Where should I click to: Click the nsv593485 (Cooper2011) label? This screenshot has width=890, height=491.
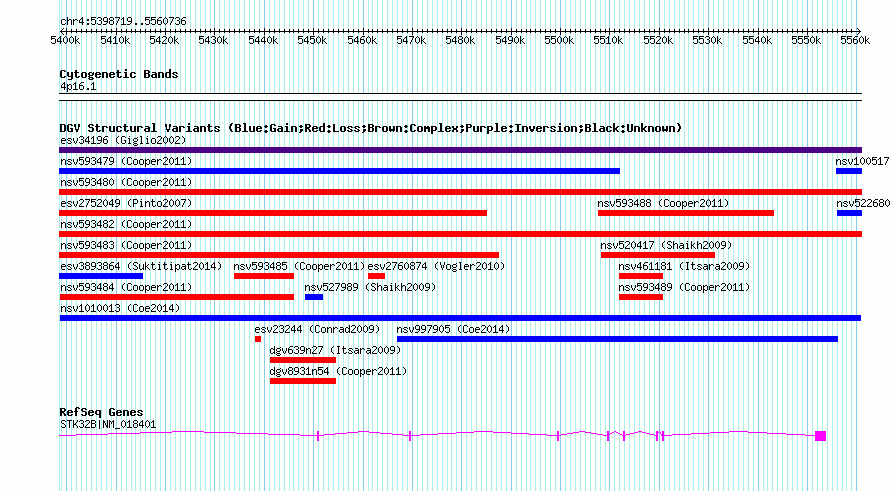299,266
